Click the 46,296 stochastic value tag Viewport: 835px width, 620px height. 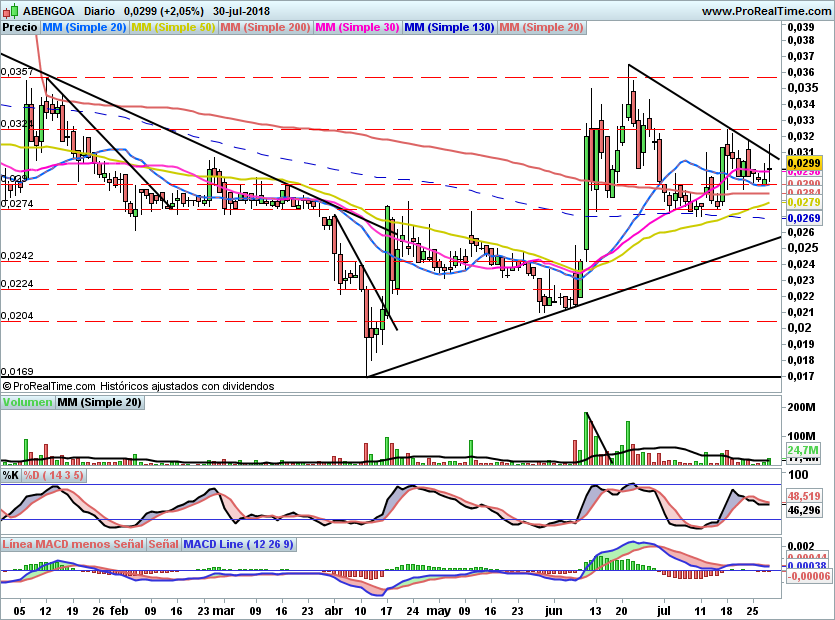point(804,510)
